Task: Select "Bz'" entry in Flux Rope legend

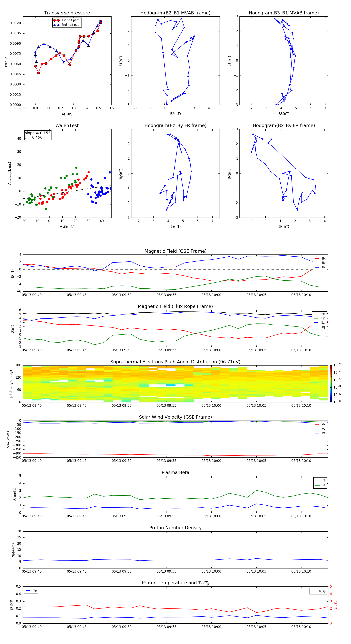Action: [x=320, y=323]
